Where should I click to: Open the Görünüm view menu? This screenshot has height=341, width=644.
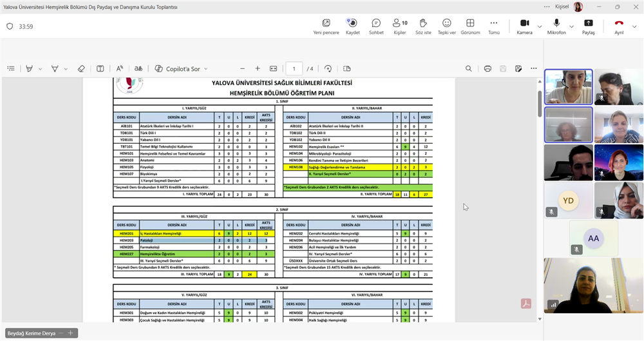click(470, 26)
